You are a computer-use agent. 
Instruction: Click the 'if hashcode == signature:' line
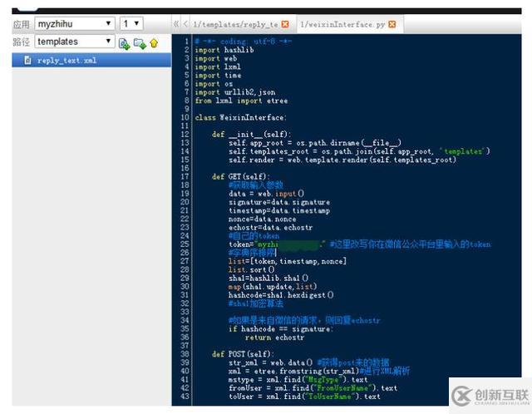click(x=281, y=329)
